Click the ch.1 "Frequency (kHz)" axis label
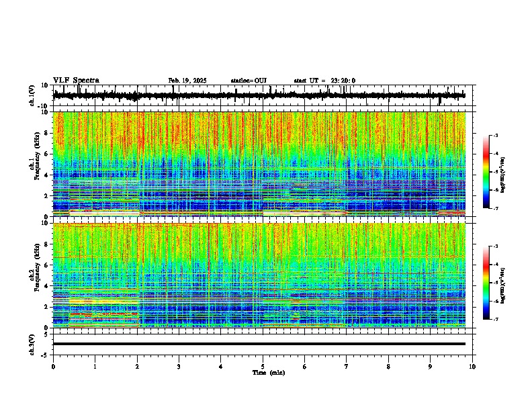The image size is (532, 411). (x=36, y=156)
